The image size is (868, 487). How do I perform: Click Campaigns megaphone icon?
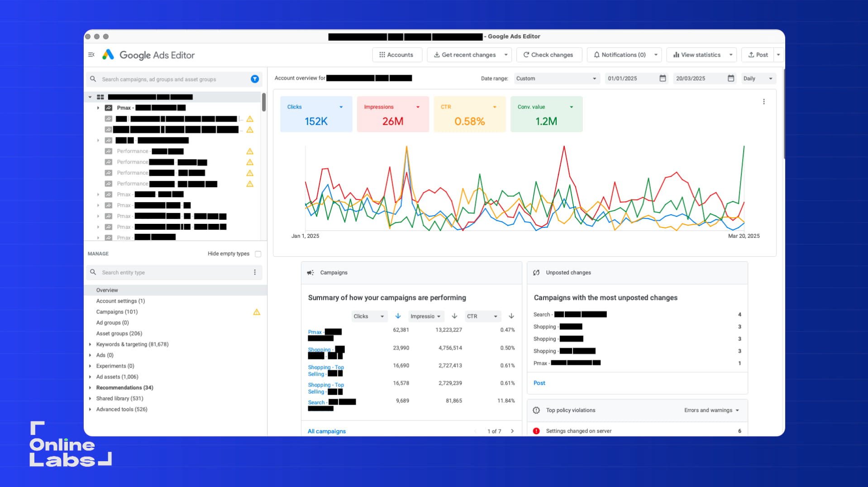click(x=310, y=273)
